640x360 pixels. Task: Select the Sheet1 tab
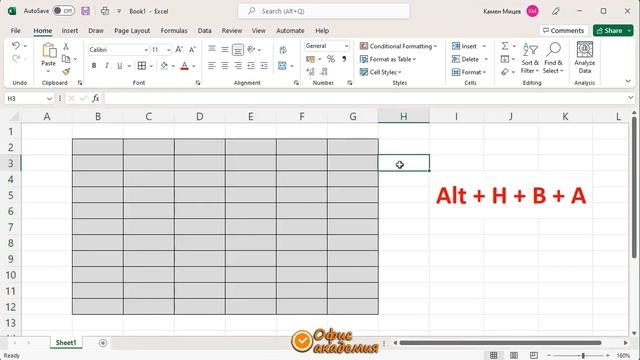[66, 343]
